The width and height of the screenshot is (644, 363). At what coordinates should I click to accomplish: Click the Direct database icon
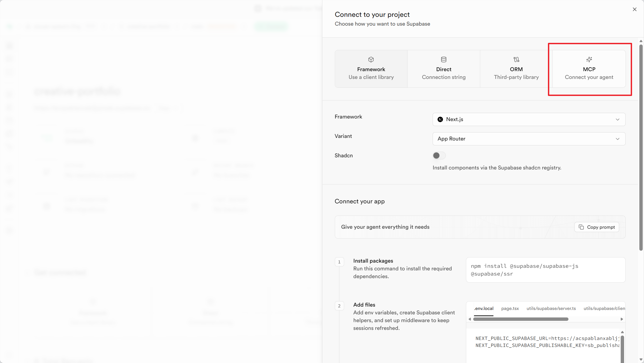(443, 60)
